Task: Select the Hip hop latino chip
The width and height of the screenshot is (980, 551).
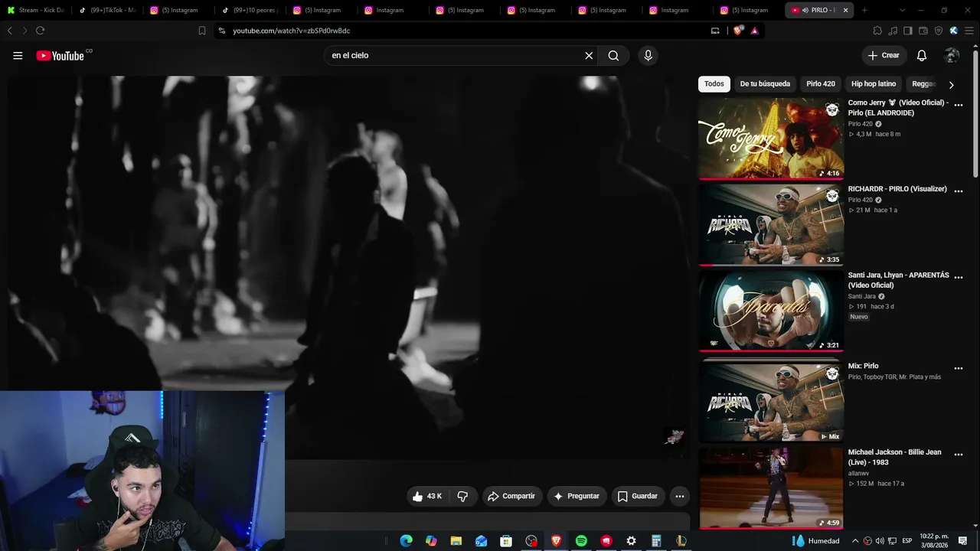Action: (x=874, y=83)
